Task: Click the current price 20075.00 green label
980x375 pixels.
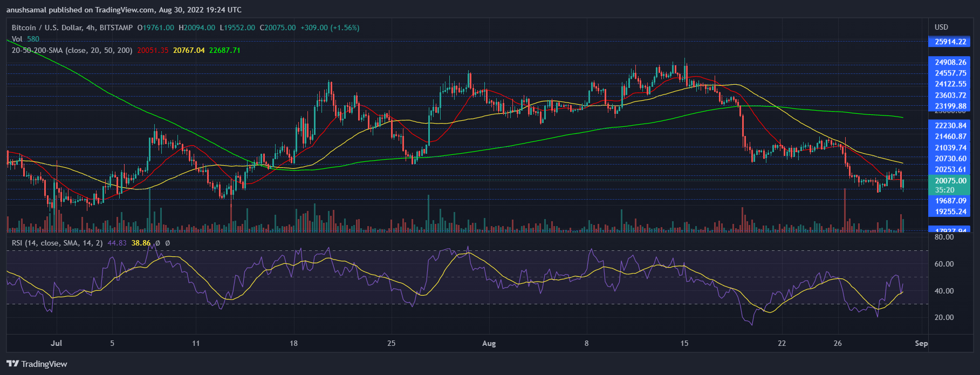Action: pos(950,181)
